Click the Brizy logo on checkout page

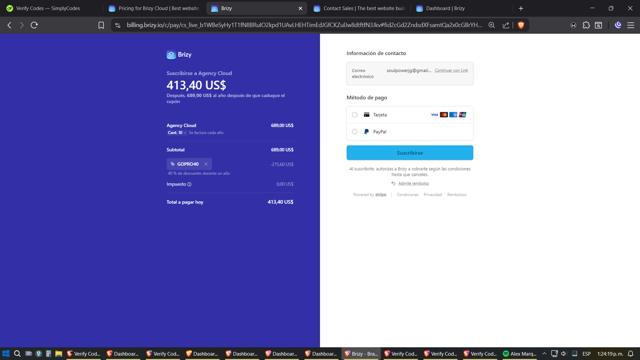[179, 55]
